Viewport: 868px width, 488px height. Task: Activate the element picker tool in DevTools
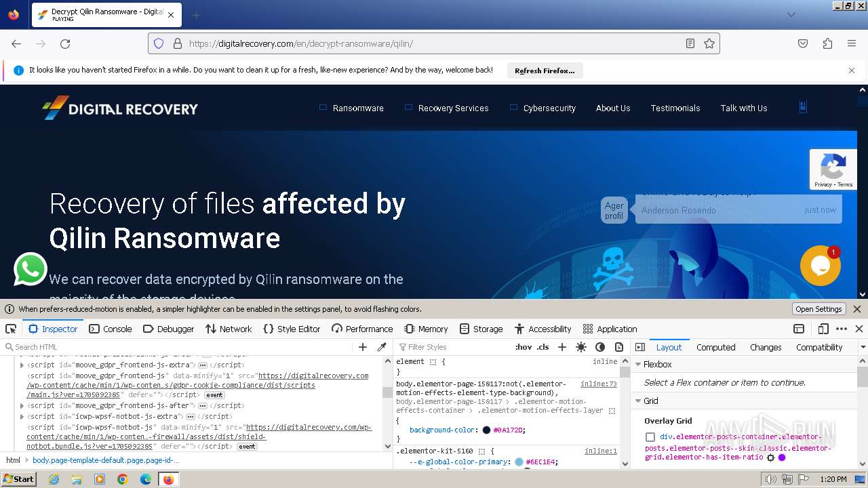11,329
